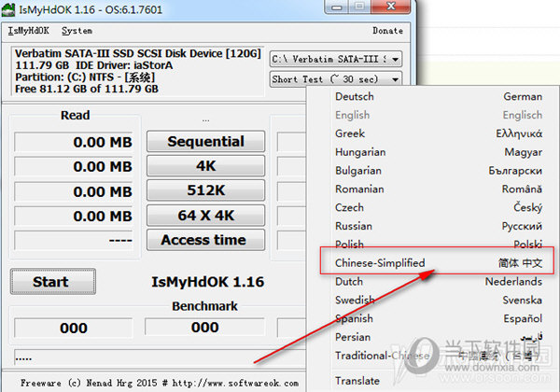
Task: Expand the C:\ Verbatim drive dropdown
Action: pyautogui.click(x=336, y=59)
